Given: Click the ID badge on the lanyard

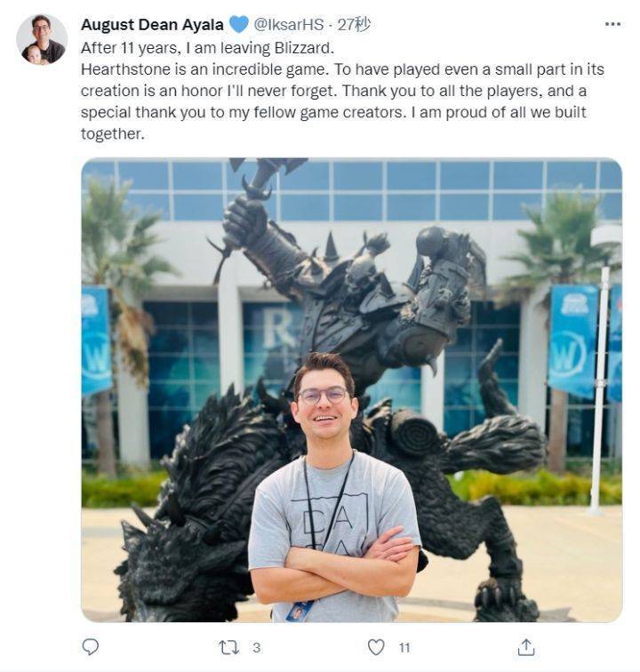Looking at the screenshot, I should 300,611.
